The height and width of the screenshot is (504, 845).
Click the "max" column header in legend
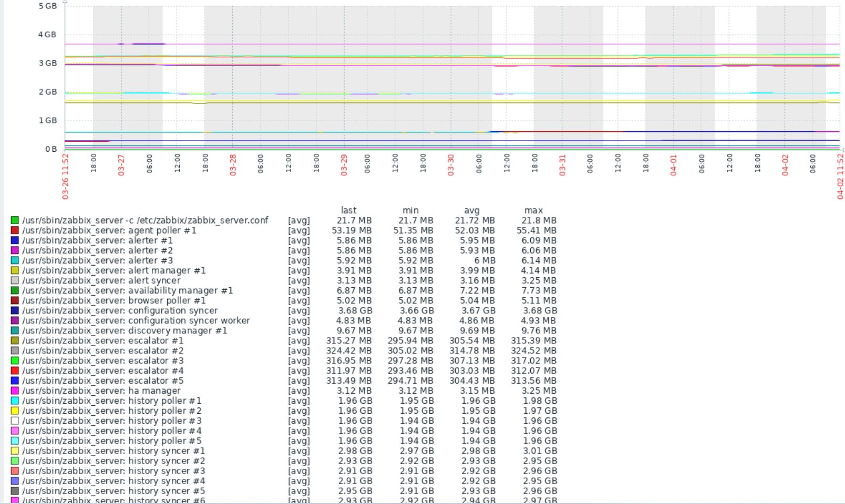(x=533, y=210)
